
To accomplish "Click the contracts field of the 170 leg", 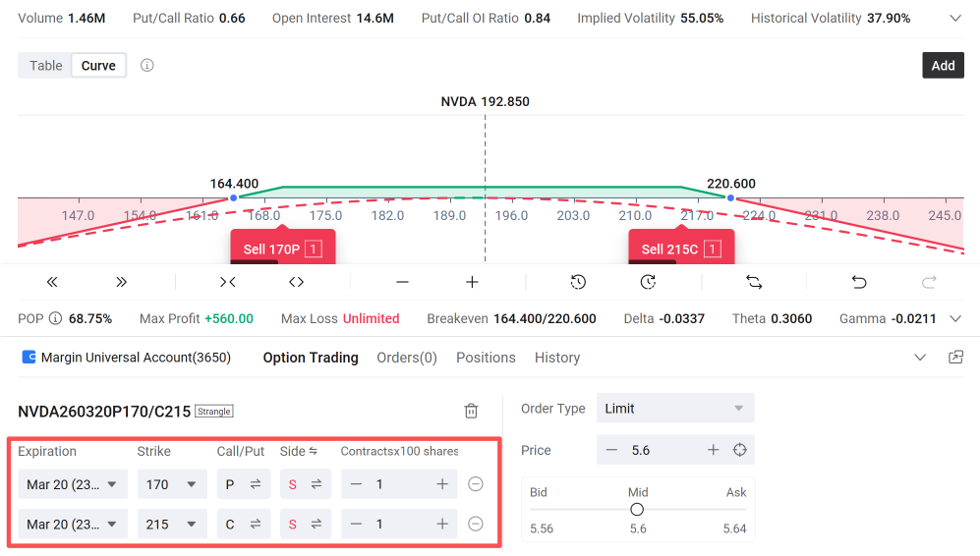I will click(x=399, y=484).
